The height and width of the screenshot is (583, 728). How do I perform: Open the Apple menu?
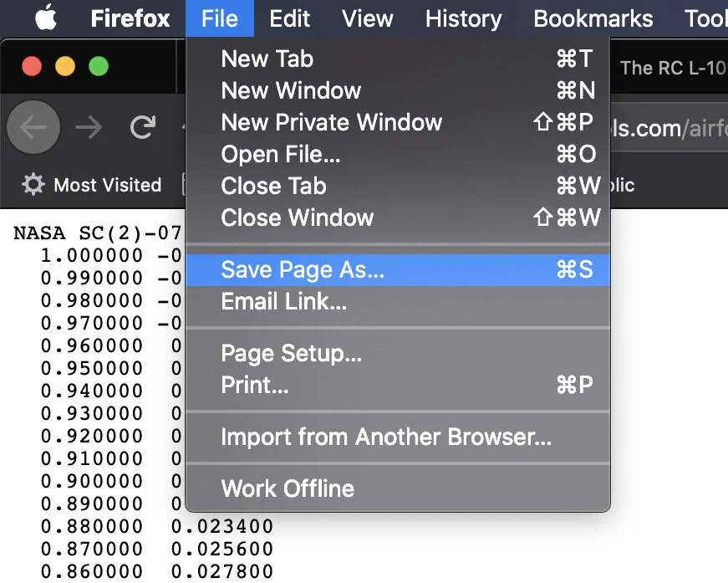pos(46,18)
